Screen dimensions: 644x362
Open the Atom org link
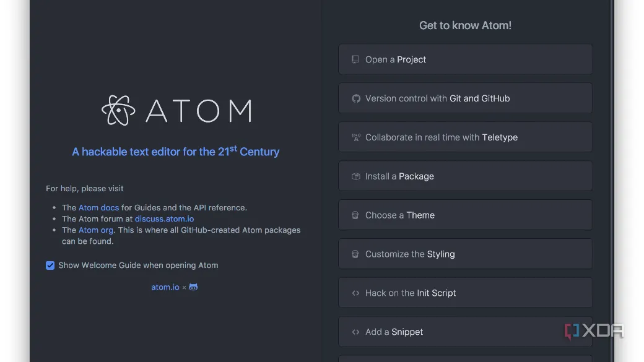point(96,230)
